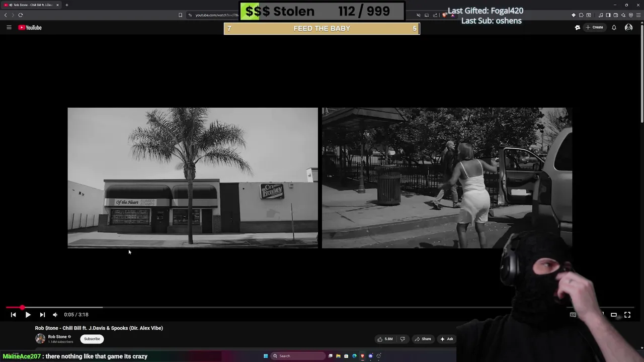
Task: Click the Ask button
Action: pyautogui.click(x=447, y=339)
